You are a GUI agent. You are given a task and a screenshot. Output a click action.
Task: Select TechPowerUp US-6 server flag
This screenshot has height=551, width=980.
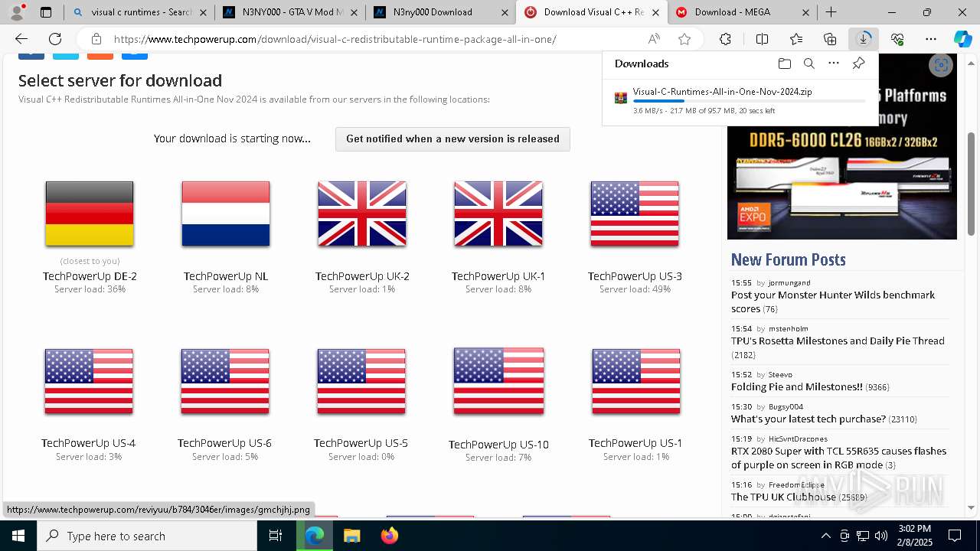coord(225,381)
